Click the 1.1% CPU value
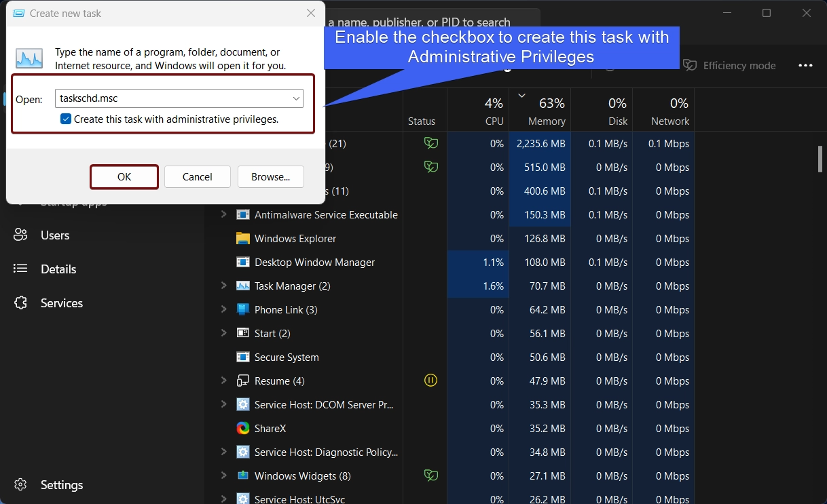The height and width of the screenshot is (504, 827). (494, 263)
